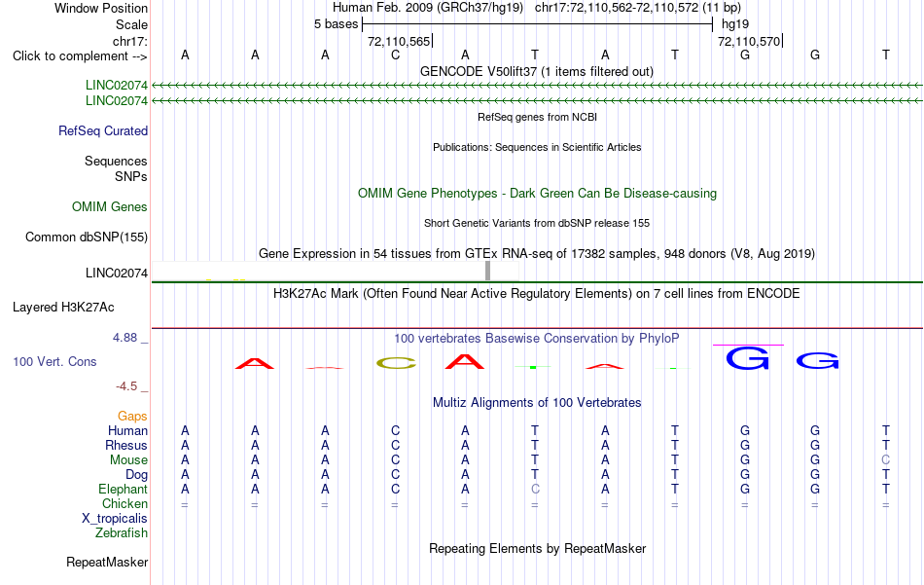Screen dimensions: 924x585
Task: Click the GTEx LINC02074 expression label
Action: point(117,274)
